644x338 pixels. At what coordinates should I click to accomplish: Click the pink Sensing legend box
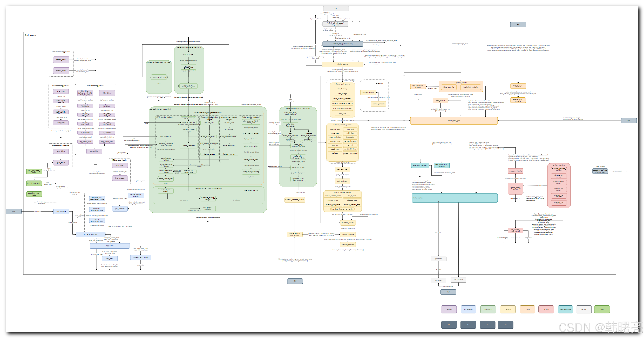[x=449, y=309]
